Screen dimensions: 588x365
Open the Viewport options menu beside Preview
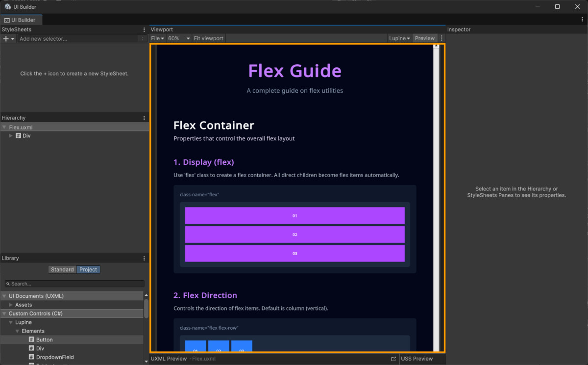point(441,38)
